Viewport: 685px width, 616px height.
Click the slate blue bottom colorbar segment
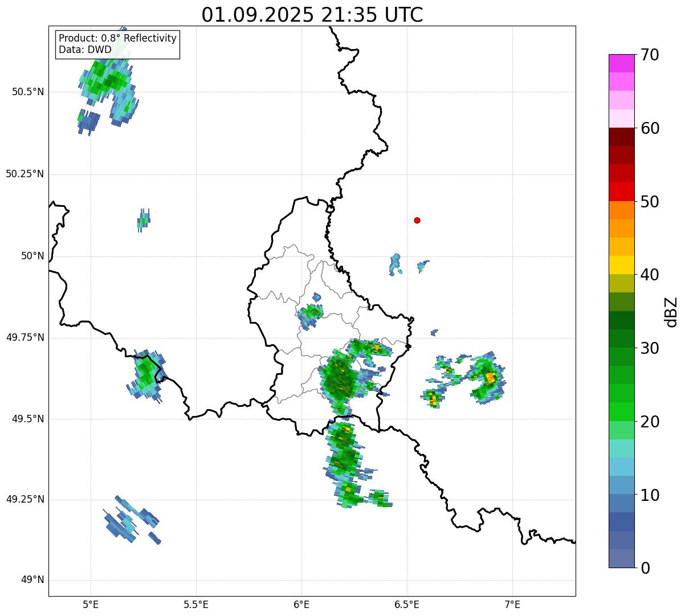coord(622,558)
